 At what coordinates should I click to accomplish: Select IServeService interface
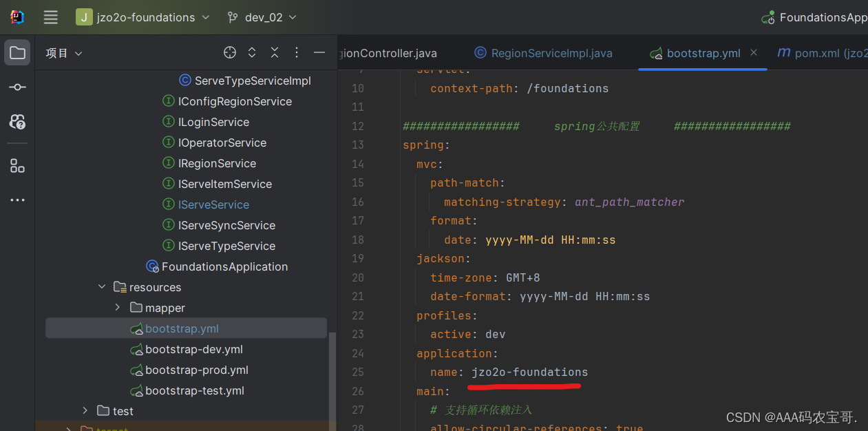[213, 204]
